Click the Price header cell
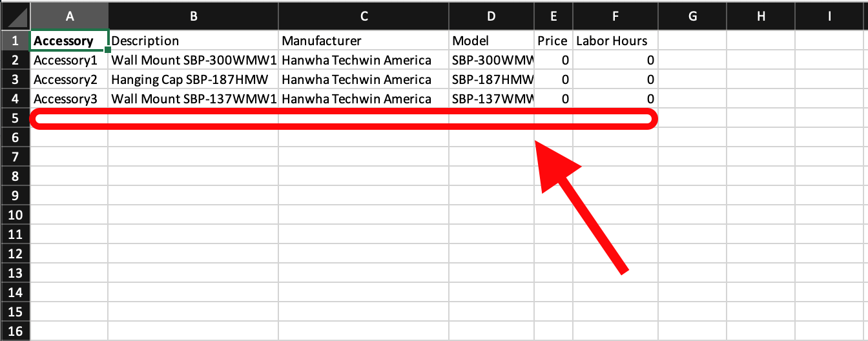The image size is (868, 341). point(553,41)
